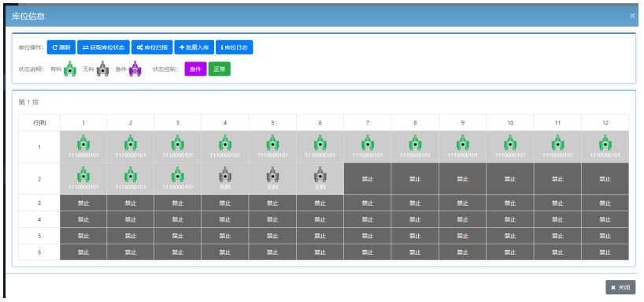The height and width of the screenshot is (302, 644).
Task: Select green slot icon row 1 column 12
Action: [605, 143]
